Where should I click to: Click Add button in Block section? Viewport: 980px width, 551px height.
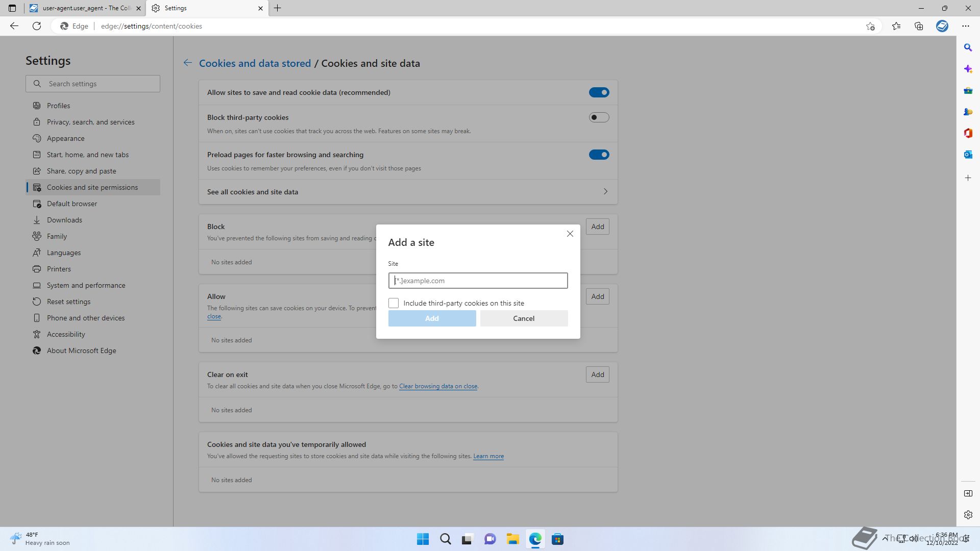pyautogui.click(x=598, y=227)
